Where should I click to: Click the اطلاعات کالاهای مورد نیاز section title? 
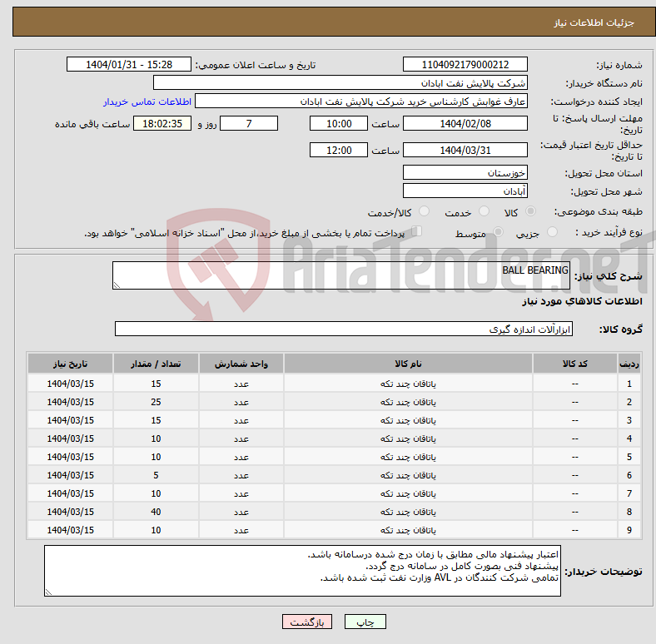click(582, 301)
